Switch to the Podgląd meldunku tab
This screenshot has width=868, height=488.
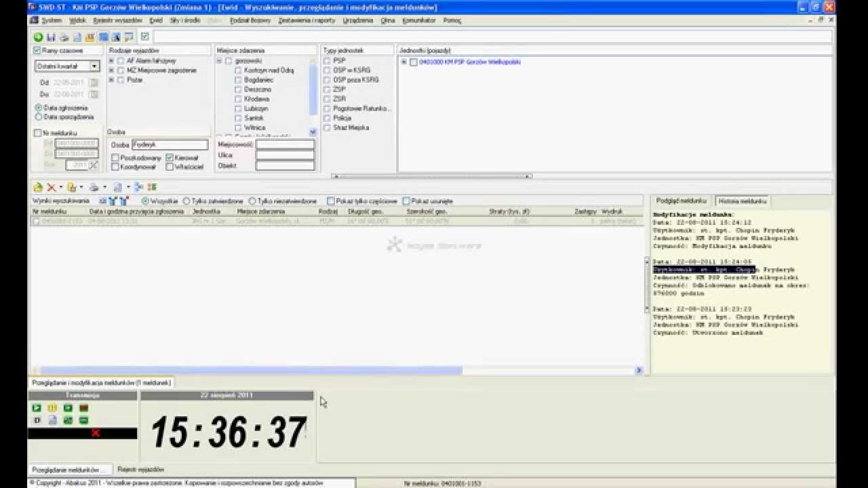pyautogui.click(x=682, y=201)
